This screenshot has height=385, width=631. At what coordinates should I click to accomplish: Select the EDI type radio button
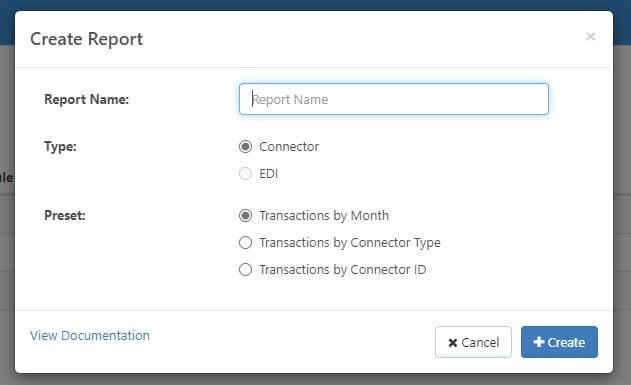[245, 173]
